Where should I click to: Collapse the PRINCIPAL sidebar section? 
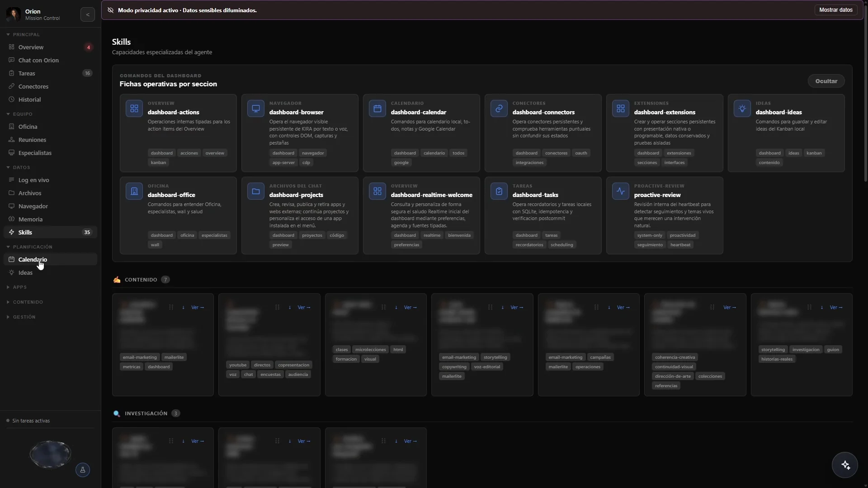pyautogui.click(x=23, y=34)
